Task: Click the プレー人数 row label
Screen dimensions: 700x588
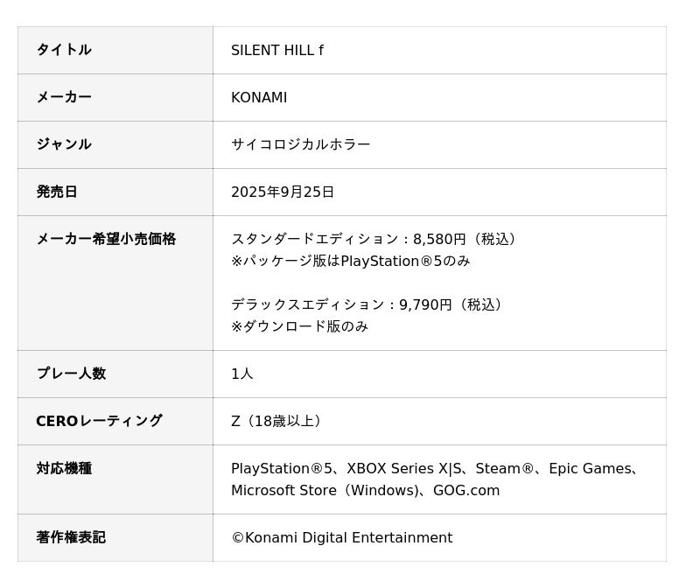Action: [71, 374]
